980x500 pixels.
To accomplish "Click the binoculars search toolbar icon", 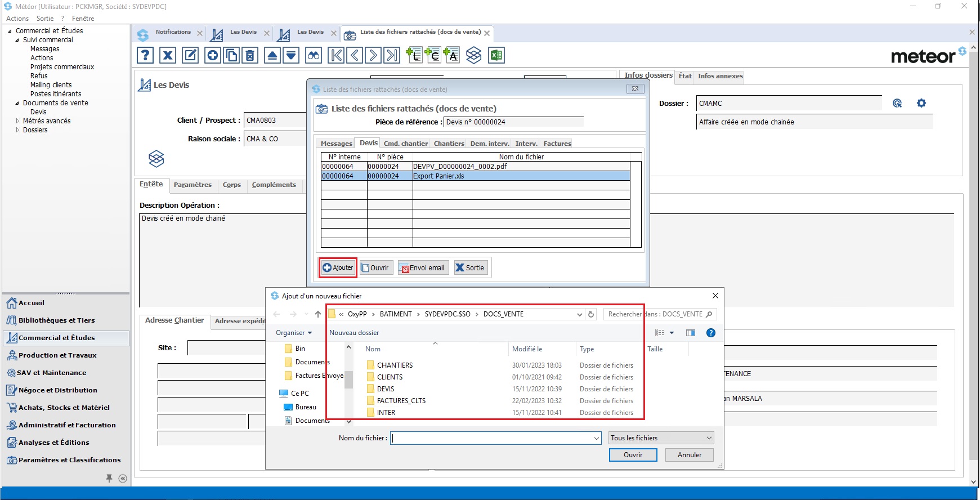I will pyautogui.click(x=314, y=55).
